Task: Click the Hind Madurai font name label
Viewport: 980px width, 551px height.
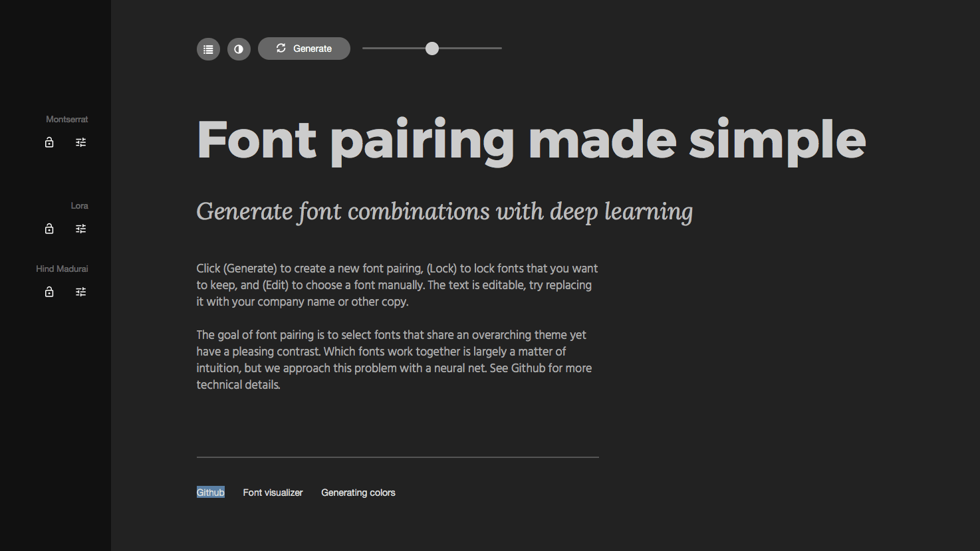Action: tap(62, 269)
